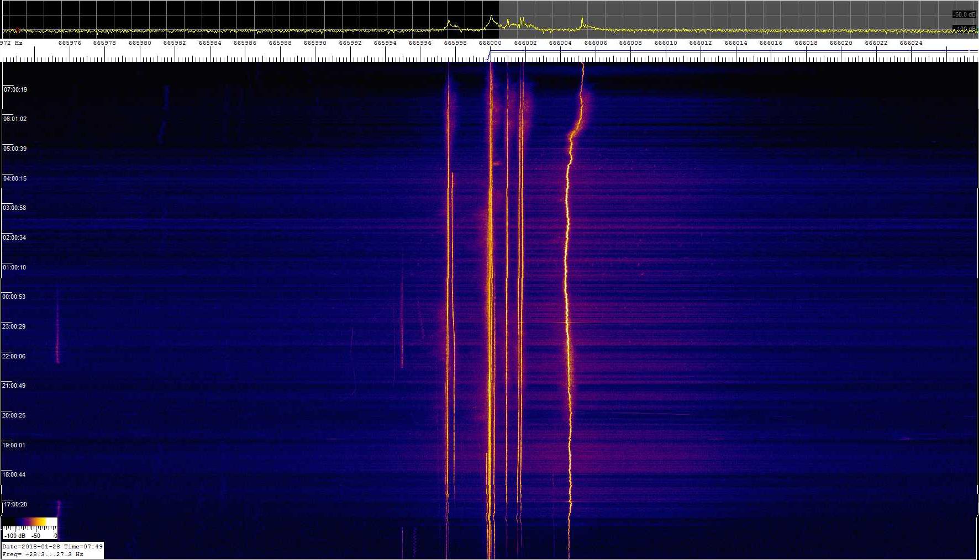Select the 03:00:58 time label
The image size is (979, 560).
(14, 208)
